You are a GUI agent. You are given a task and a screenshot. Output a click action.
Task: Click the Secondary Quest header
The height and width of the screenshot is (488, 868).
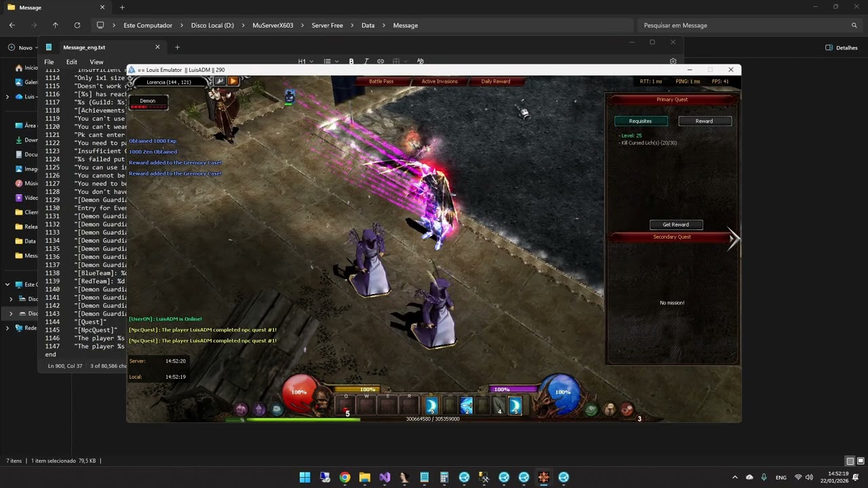click(672, 237)
